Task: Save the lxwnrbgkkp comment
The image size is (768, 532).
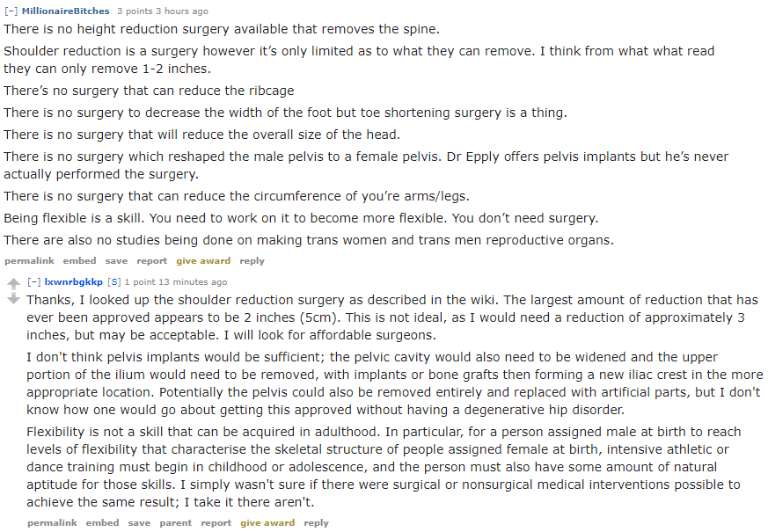Action: coord(139,523)
